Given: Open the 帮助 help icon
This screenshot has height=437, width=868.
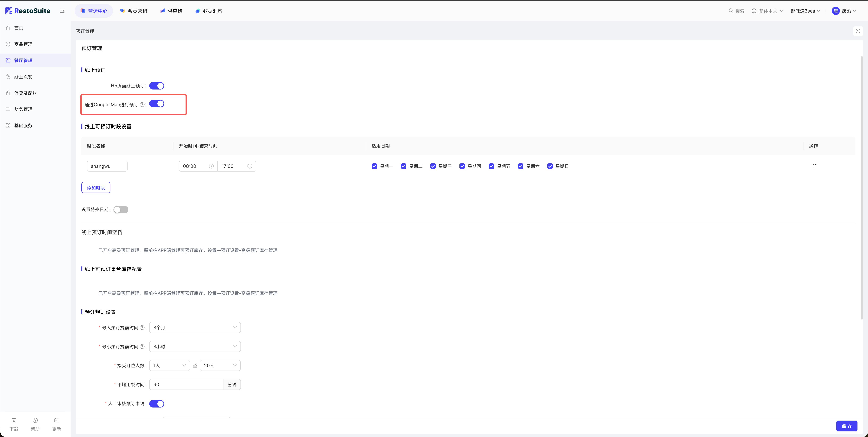Looking at the screenshot, I should [35, 421].
